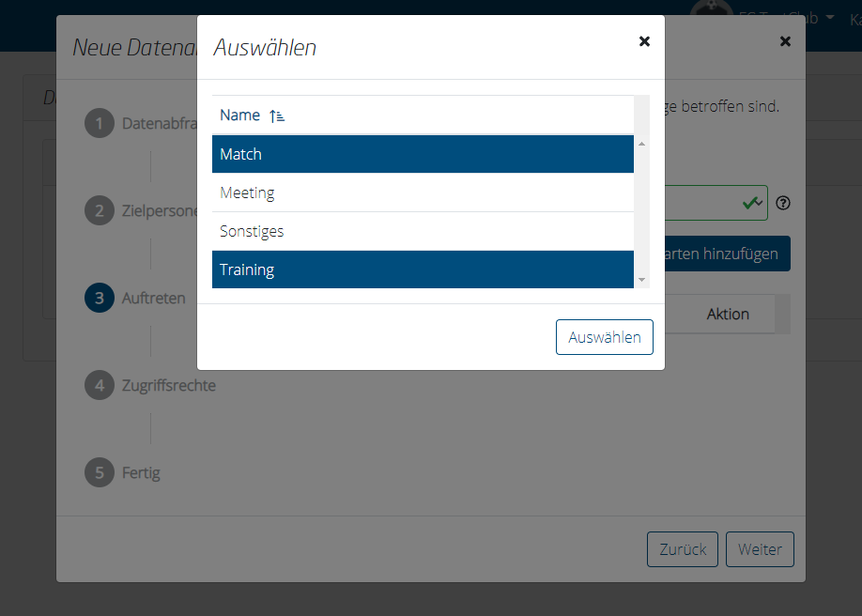Viewport: 862px width, 616px height.
Task: Toggle the Name column sort icon
Action: click(x=276, y=115)
